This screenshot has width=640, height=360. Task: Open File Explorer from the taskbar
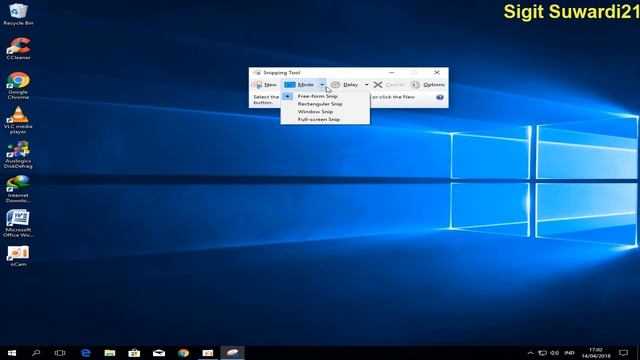110,353
